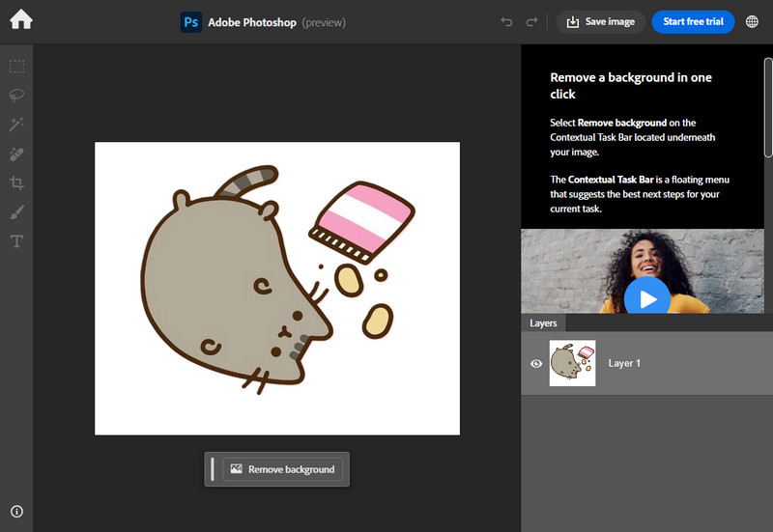Click the Undo arrow
773x532 pixels.
[x=506, y=21]
